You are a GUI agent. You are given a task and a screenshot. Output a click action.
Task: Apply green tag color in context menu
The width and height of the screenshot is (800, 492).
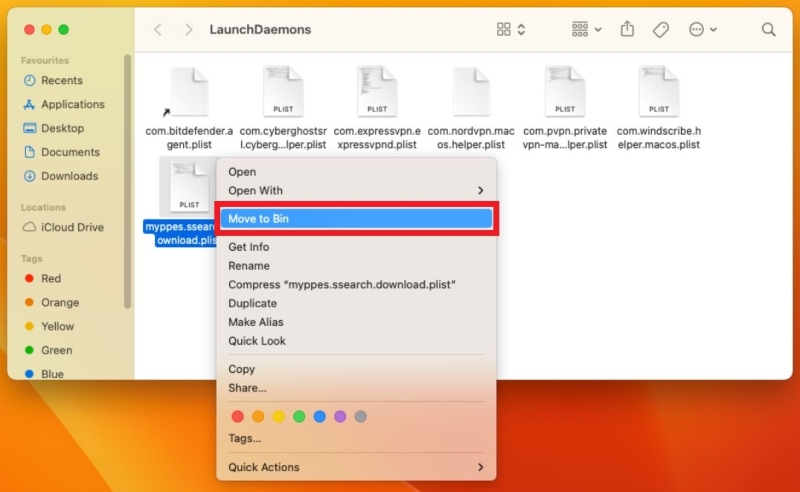(299, 416)
